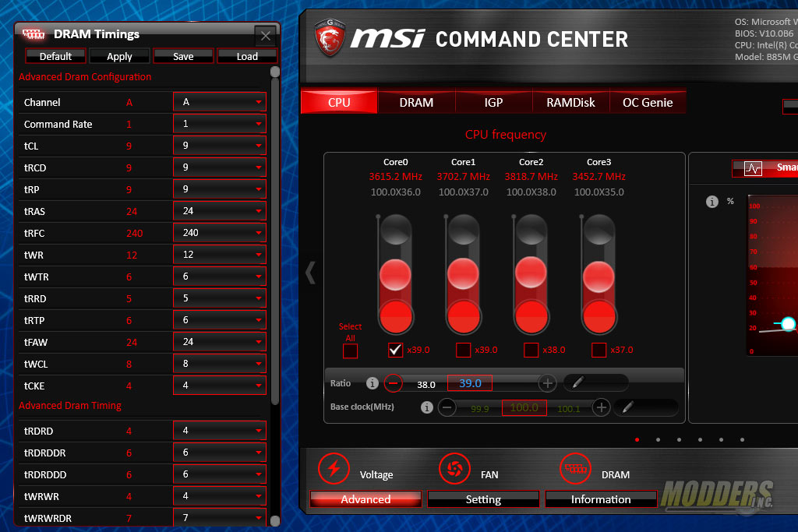This screenshot has width=798, height=532.
Task: Click the Smart mode graph icon
Action: pyautogui.click(x=753, y=168)
